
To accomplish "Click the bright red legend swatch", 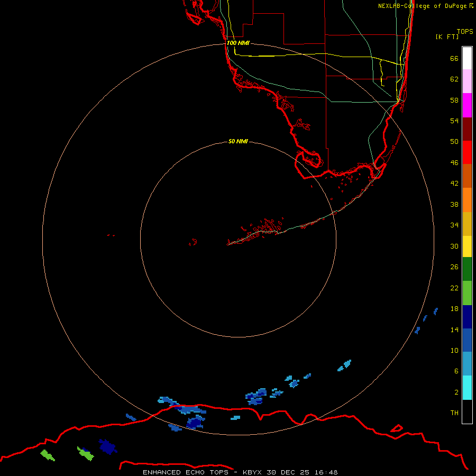I will point(467,152).
